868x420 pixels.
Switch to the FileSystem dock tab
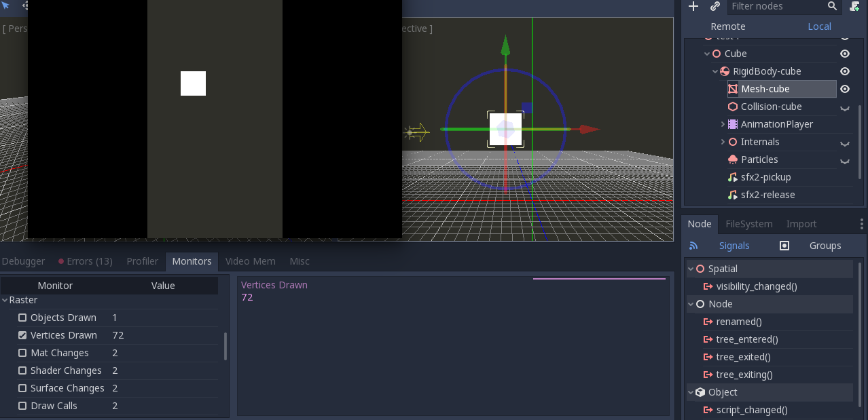pos(749,224)
